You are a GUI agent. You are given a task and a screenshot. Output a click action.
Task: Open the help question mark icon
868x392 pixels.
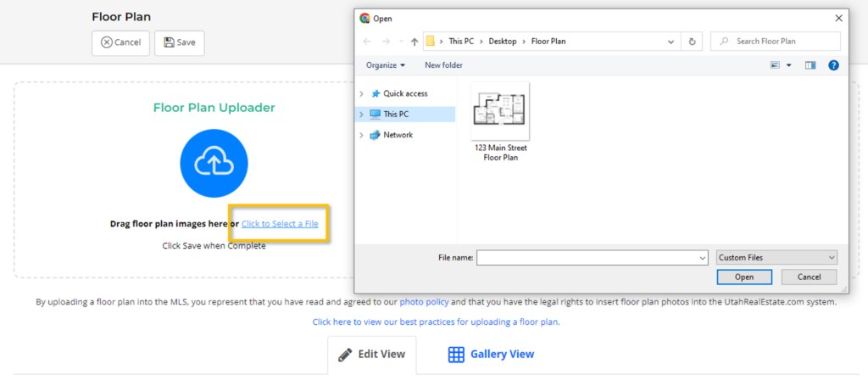point(833,65)
